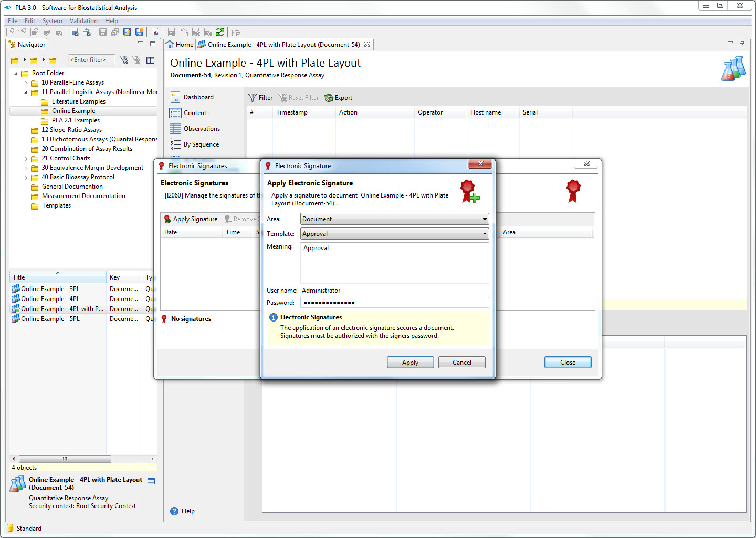Viewport: 756px width, 538px height.
Task: Select PLA 2.1 Examples folder
Action: [x=76, y=120]
